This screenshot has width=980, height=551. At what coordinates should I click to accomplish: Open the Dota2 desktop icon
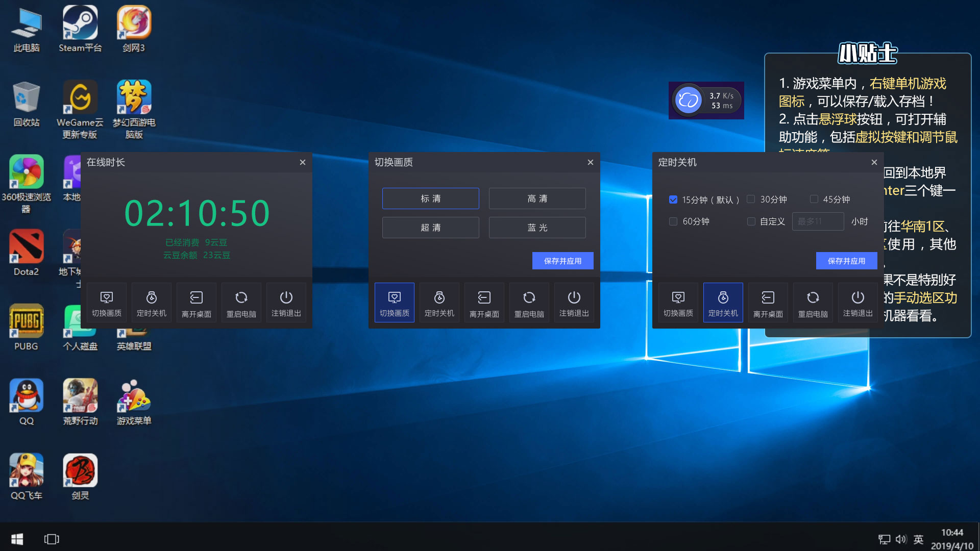pos(26,247)
